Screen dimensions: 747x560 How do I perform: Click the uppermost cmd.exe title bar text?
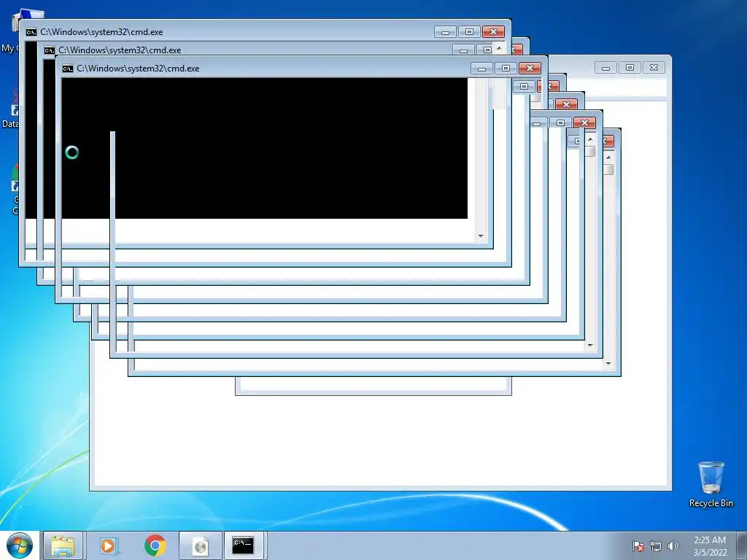101,32
